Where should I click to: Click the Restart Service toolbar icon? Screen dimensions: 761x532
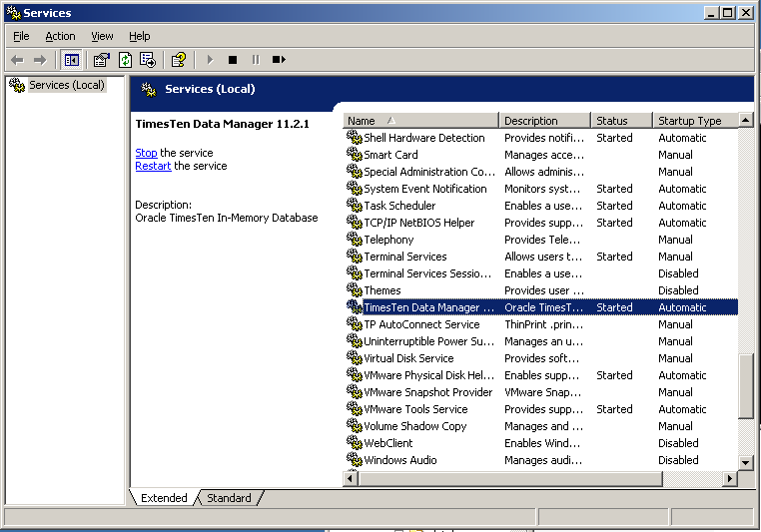[279, 60]
